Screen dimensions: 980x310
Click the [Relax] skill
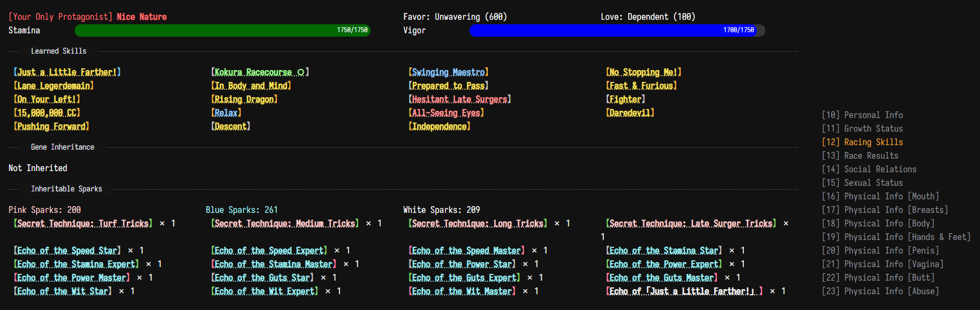click(x=226, y=113)
